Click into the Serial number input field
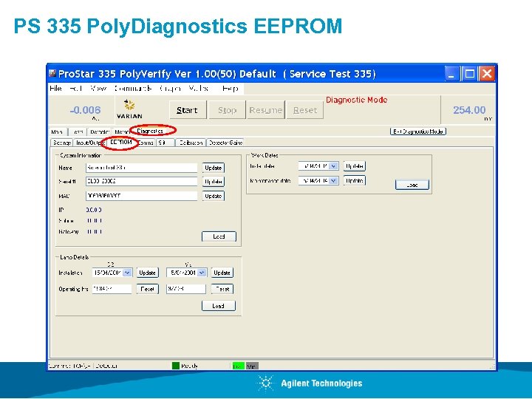This screenshot has width=532, height=399. [141, 181]
